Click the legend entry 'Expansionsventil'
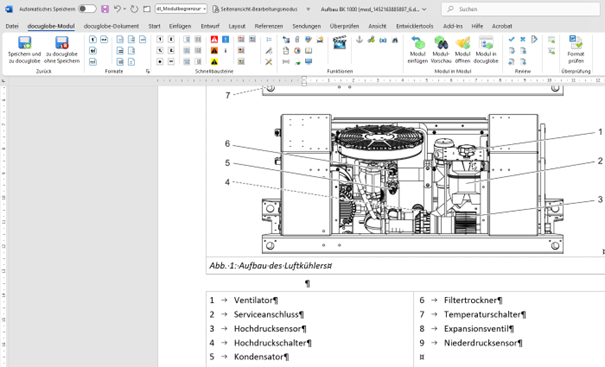Screen dimensions: 605x367 click(476, 329)
